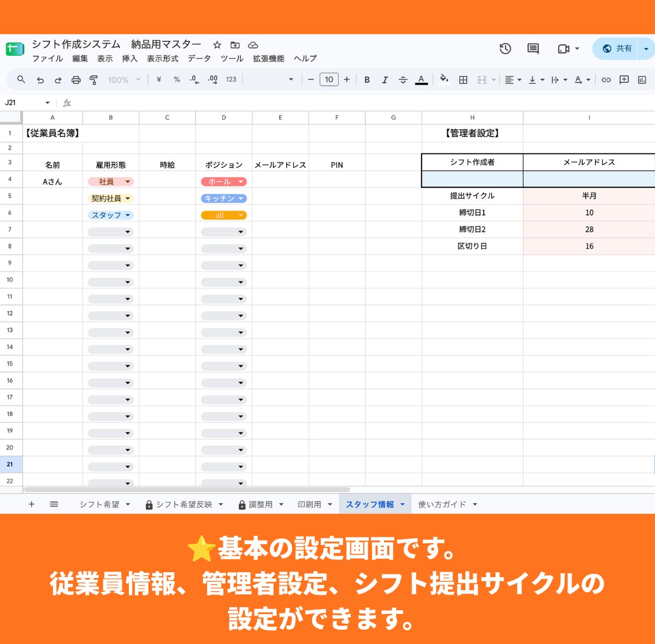Open the zoom 100% dropdown
The height and width of the screenshot is (644, 655).
click(x=124, y=79)
